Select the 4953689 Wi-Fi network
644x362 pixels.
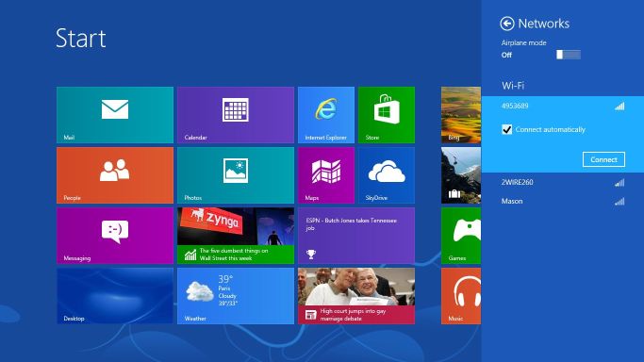tap(563, 106)
